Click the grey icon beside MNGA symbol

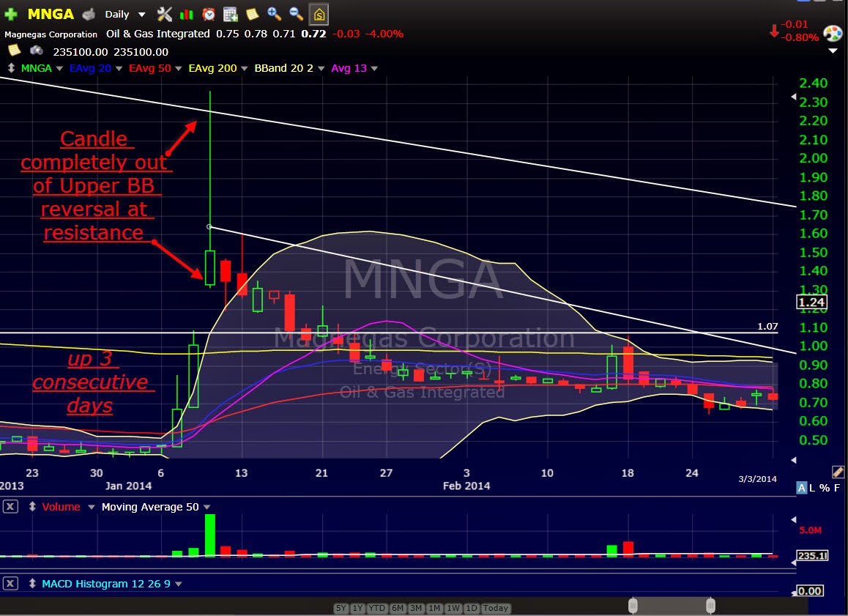[89, 14]
